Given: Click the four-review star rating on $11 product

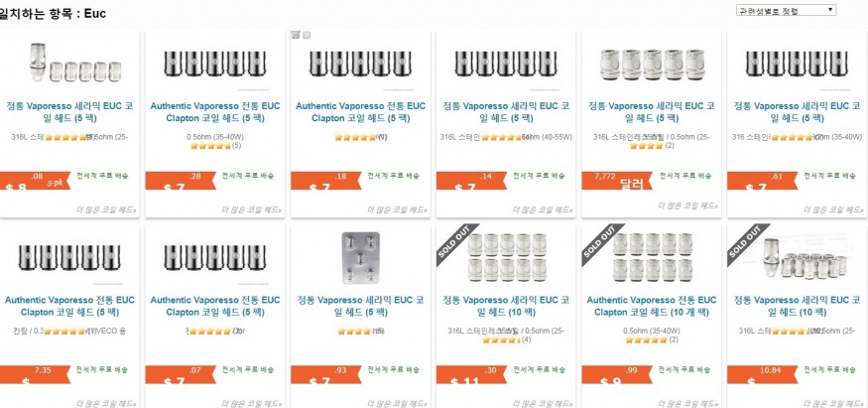Looking at the screenshot, I should 498,340.
